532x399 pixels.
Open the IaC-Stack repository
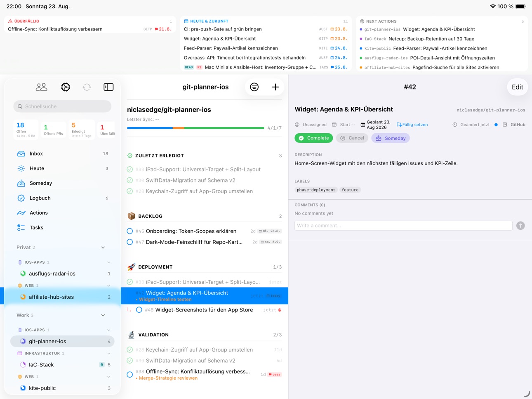coord(62,365)
